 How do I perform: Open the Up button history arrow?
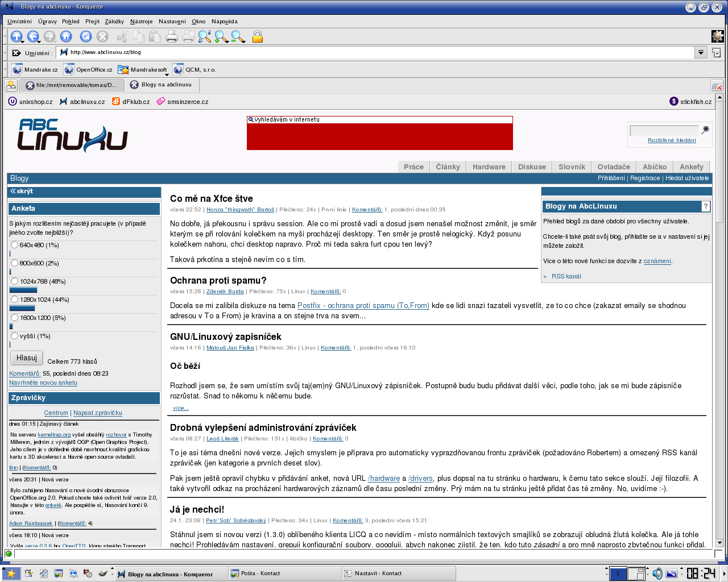pos(22,42)
